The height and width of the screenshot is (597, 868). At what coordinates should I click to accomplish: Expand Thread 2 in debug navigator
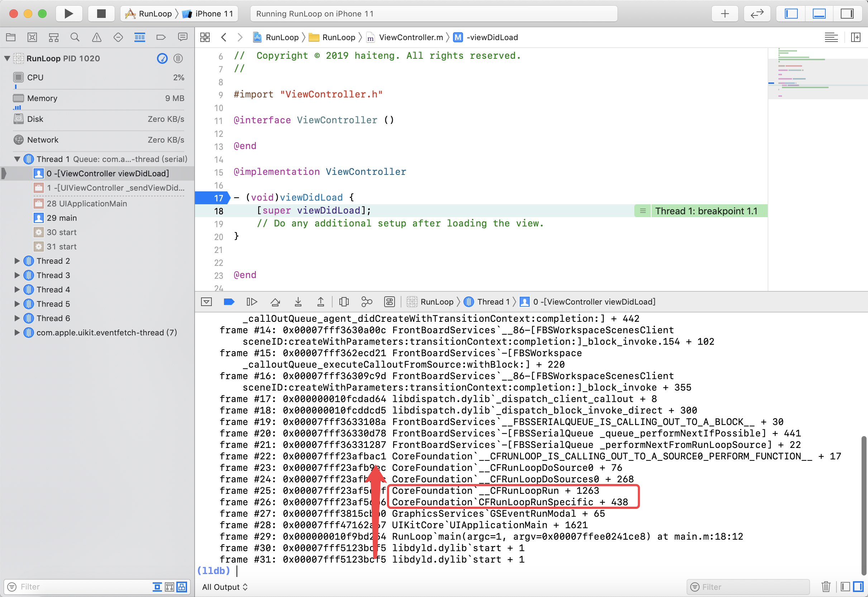(x=17, y=261)
